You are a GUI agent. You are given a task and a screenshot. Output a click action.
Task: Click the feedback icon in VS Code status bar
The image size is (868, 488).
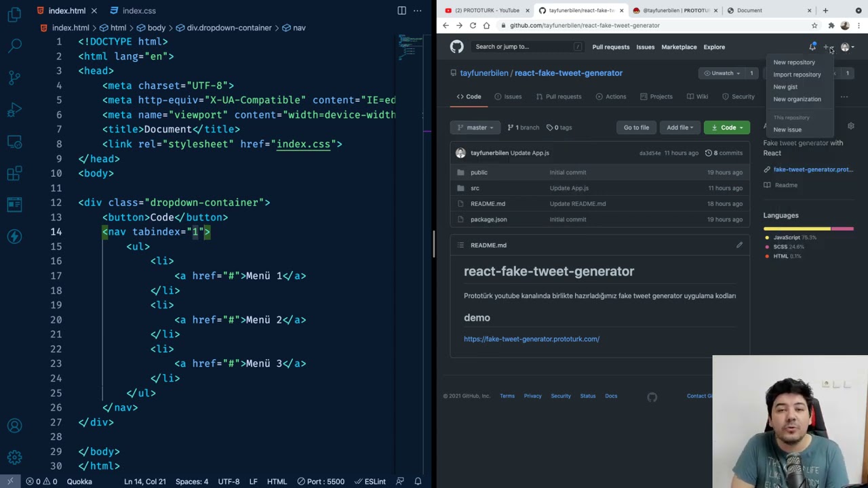401,481
